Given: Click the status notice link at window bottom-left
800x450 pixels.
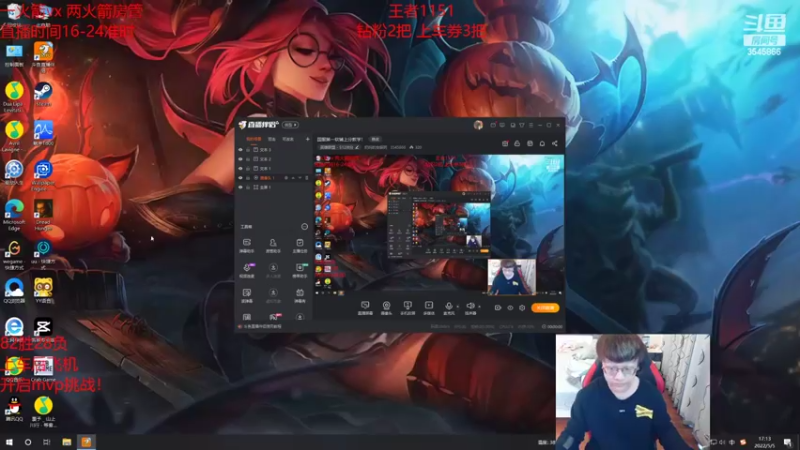Looking at the screenshot, I should pos(262,327).
